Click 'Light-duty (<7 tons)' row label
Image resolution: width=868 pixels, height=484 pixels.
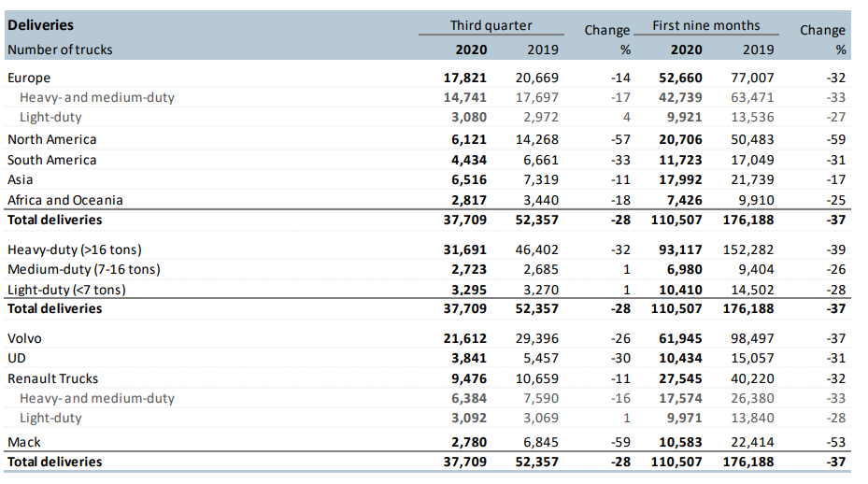[66, 290]
